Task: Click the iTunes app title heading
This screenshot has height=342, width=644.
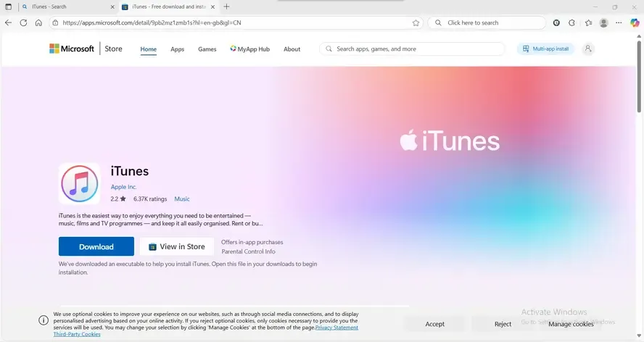Action: [129, 171]
